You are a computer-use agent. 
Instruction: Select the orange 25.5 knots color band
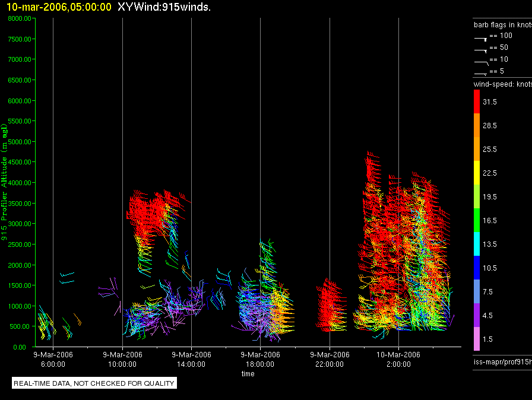(477, 149)
